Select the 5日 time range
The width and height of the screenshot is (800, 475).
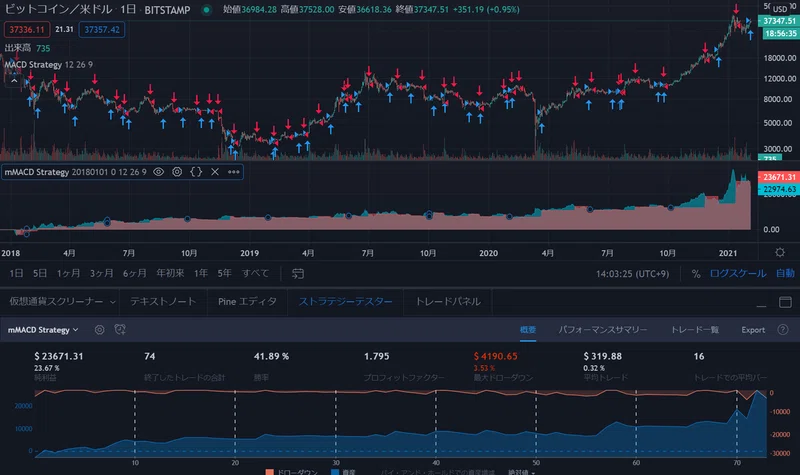40,273
